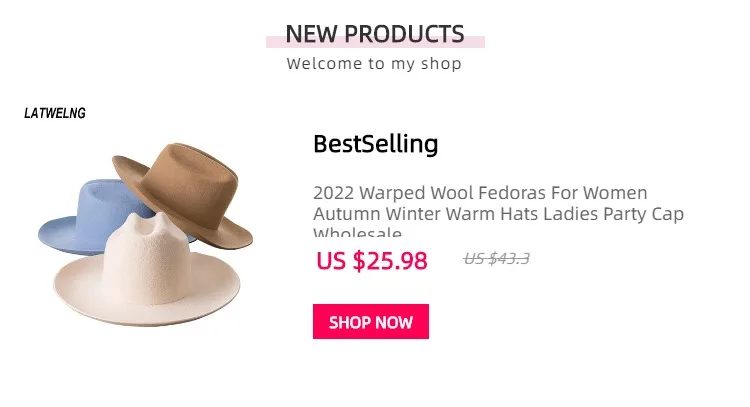Click 'Autumn Winter Warm Hats' description line
Image resolution: width=750 pixels, height=407 pixels.
click(498, 214)
